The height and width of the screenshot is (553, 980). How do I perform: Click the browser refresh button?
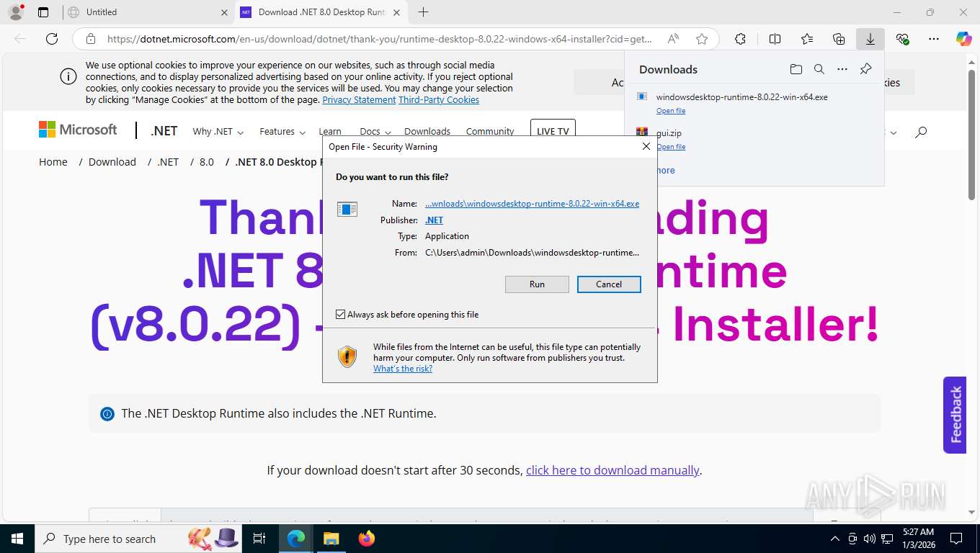click(x=52, y=39)
